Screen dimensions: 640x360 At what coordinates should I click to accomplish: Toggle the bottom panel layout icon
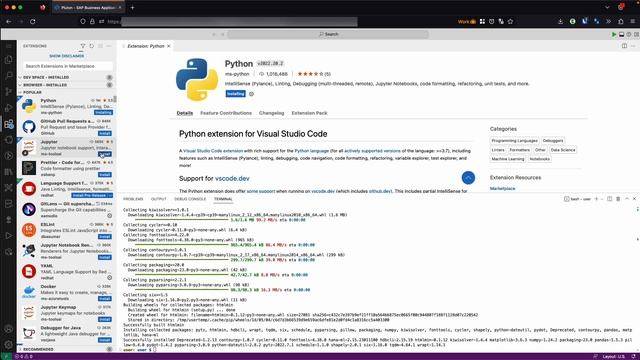621,34
